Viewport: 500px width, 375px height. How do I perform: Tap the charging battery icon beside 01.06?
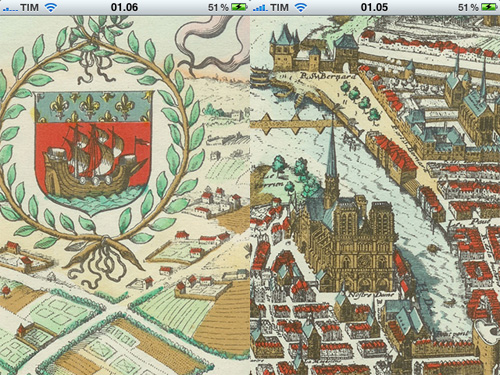tap(239, 7)
